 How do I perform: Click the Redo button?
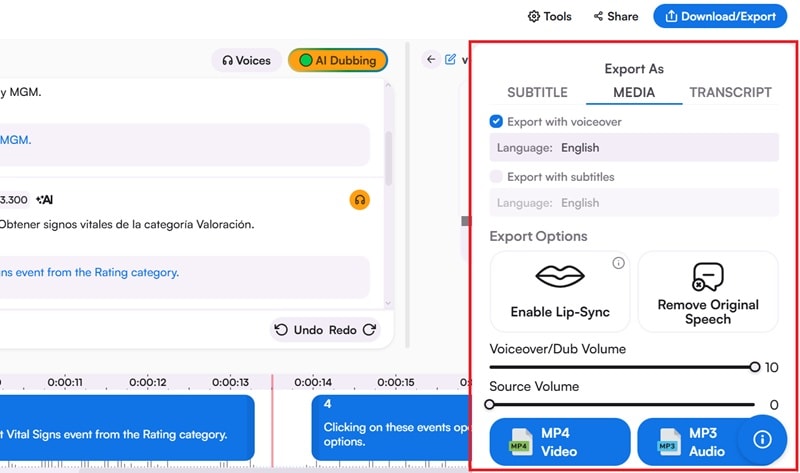pyautogui.click(x=353, y=330)
